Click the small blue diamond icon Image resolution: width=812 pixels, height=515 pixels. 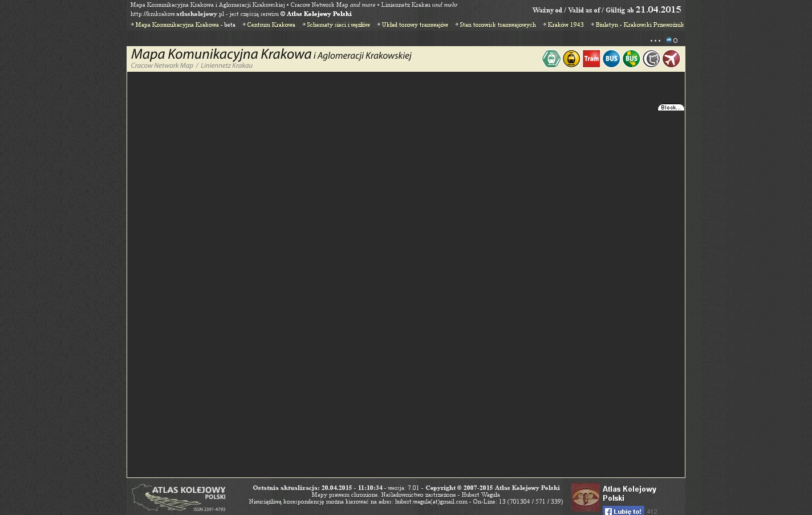pyautogui.click(x=669, y=40)
